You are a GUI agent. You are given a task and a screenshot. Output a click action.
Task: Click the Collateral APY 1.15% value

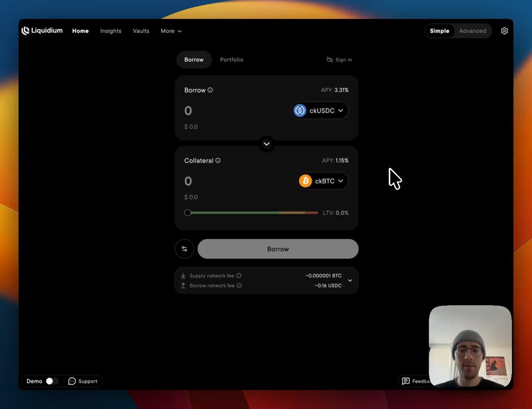(342, 160)
